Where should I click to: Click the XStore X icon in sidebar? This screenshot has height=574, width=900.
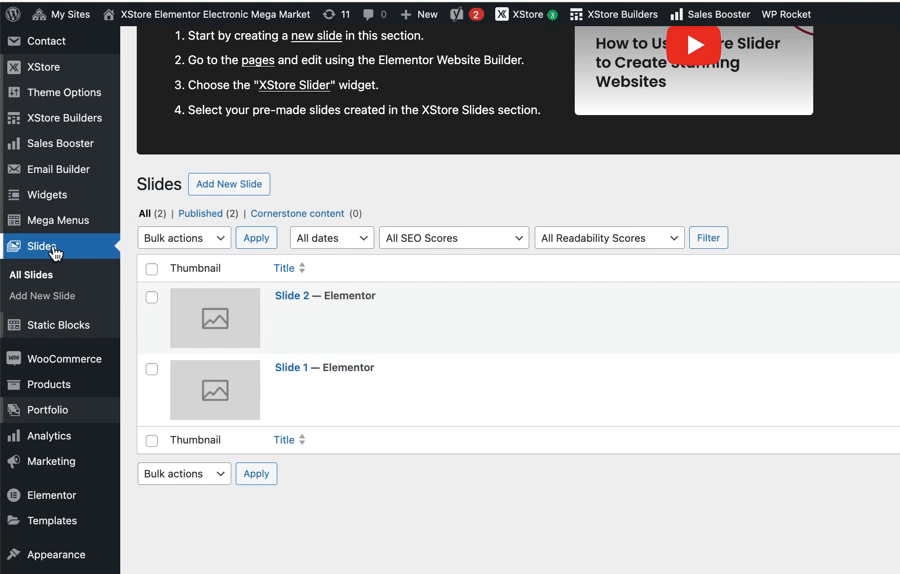coord(14,67)
